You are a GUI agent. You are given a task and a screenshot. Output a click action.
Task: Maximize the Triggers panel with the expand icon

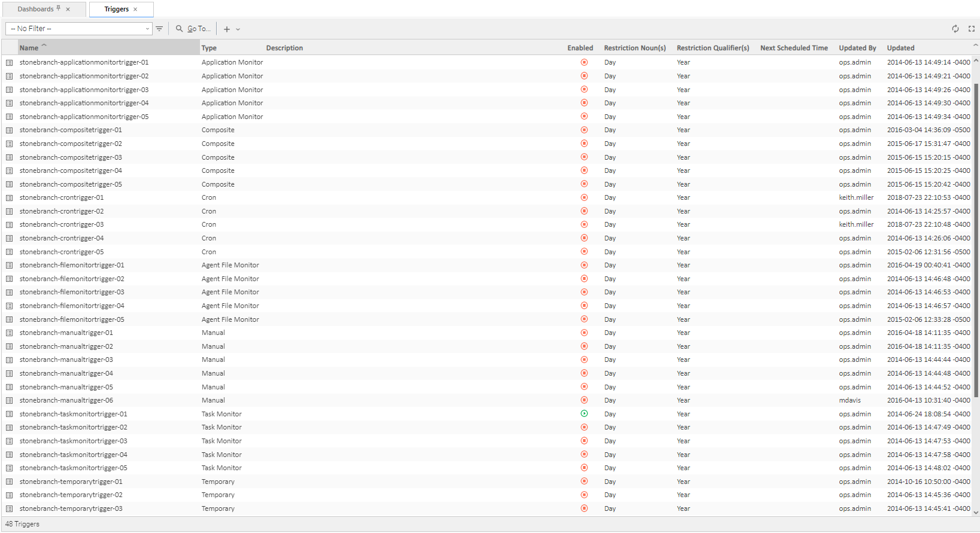tap(972, 29)
